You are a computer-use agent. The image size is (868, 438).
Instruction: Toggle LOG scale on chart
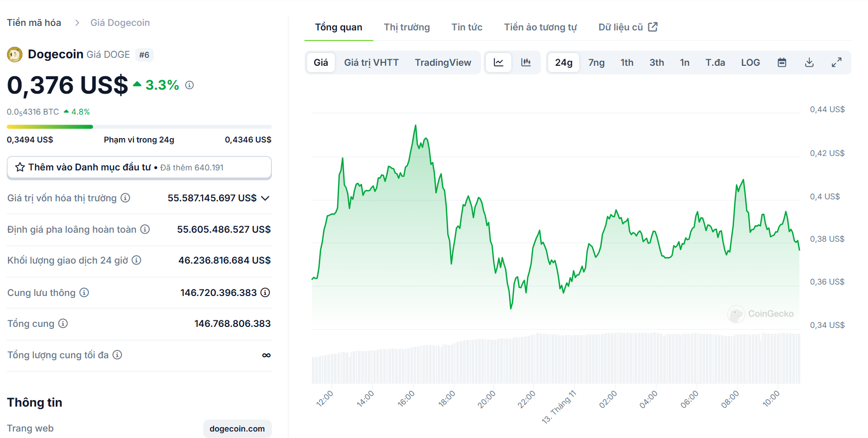point(750,62)
